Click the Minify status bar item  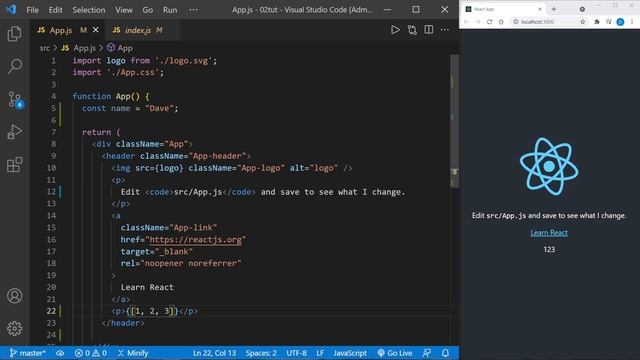point(133,353)
